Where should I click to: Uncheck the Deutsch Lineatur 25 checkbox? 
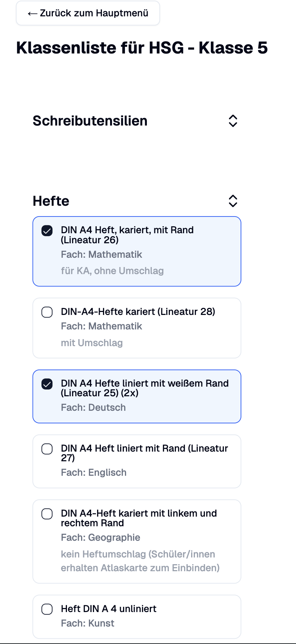47,384
